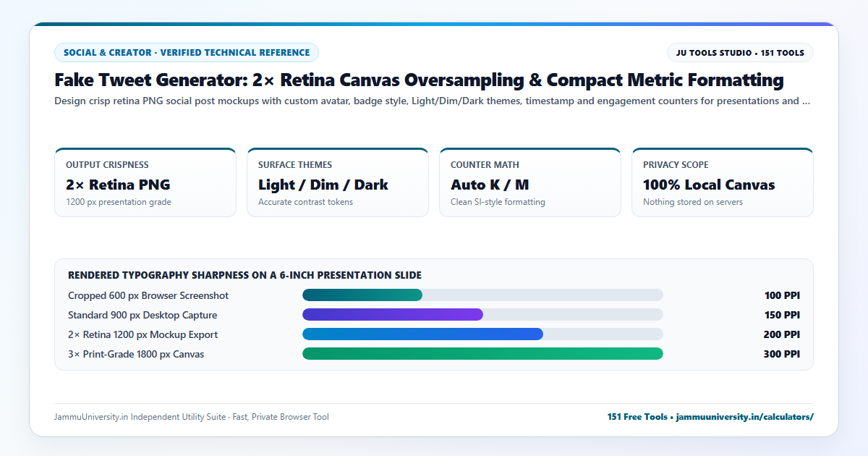Click the "150 PPI" value
This screenshot has width=868, height=456.
(782, 315)
